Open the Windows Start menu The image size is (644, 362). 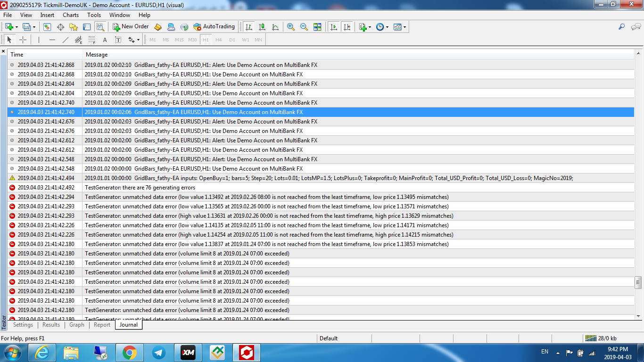(x=12, y=353)
